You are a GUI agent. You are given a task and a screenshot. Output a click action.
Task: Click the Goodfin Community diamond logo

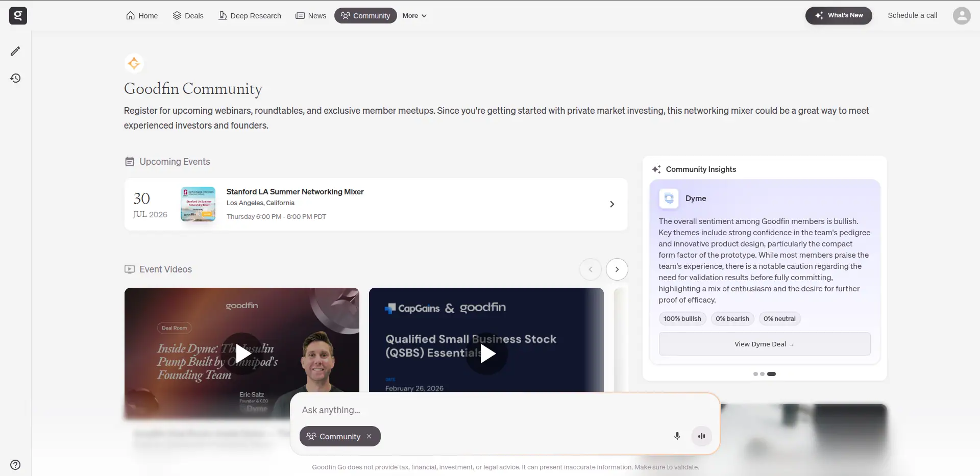[134, 63]
